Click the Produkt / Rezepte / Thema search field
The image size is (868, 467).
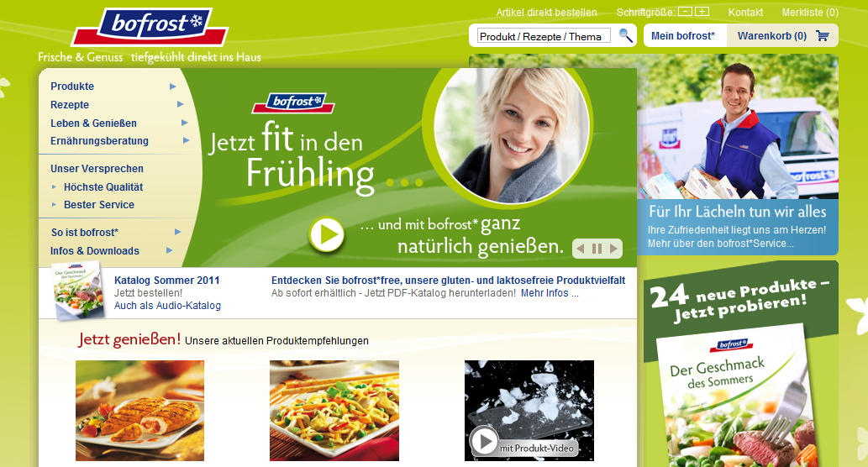point(544,36)
